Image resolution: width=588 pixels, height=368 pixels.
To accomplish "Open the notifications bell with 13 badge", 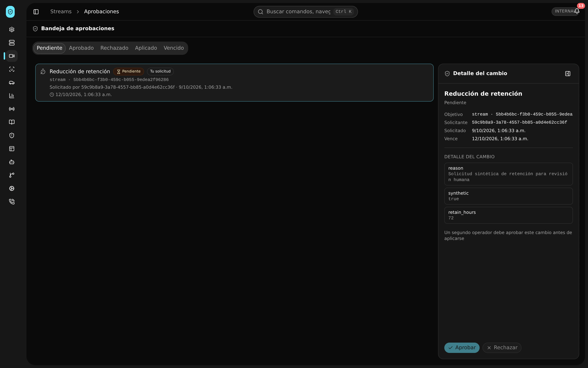I will click(x=577, y=11).
